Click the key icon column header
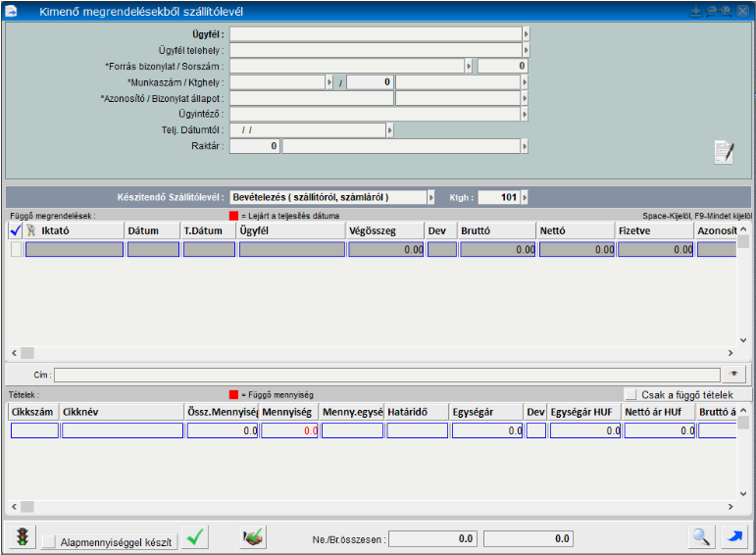The height and width of the screenshot is (555, 756). point(31,230)
